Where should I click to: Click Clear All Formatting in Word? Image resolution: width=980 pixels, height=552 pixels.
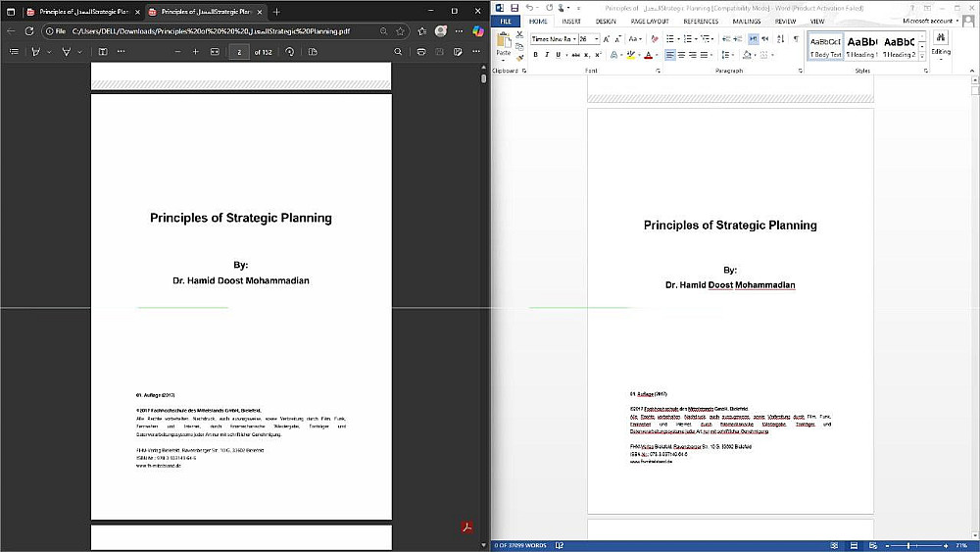[x=655, y=39]
